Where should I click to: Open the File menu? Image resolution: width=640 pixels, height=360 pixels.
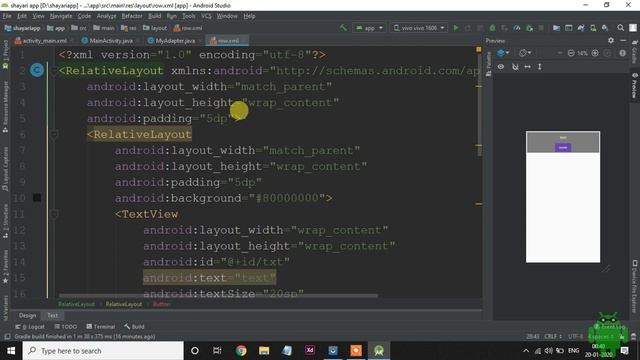pos(7,16)
